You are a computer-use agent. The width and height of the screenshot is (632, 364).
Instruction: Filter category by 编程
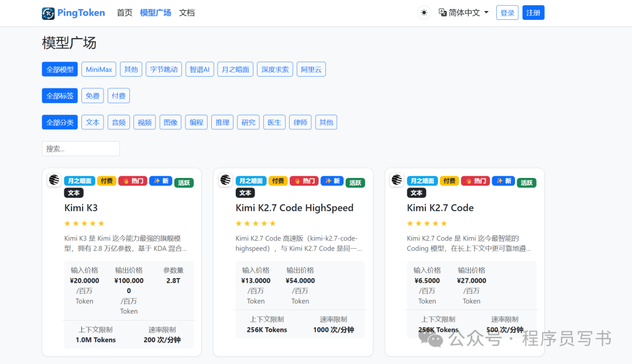coord(196,122)
